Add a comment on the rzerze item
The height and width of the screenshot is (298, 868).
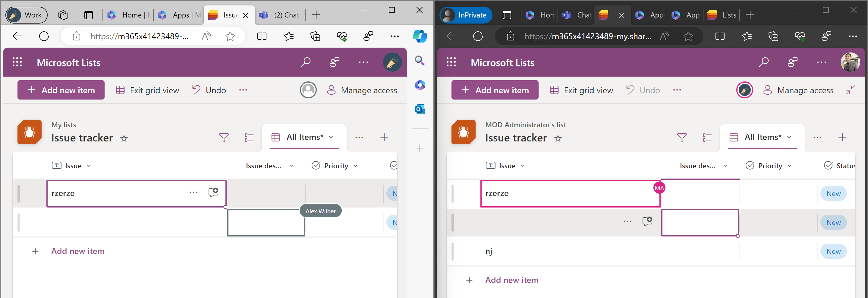pyautogui.click(x=214, y=192)
